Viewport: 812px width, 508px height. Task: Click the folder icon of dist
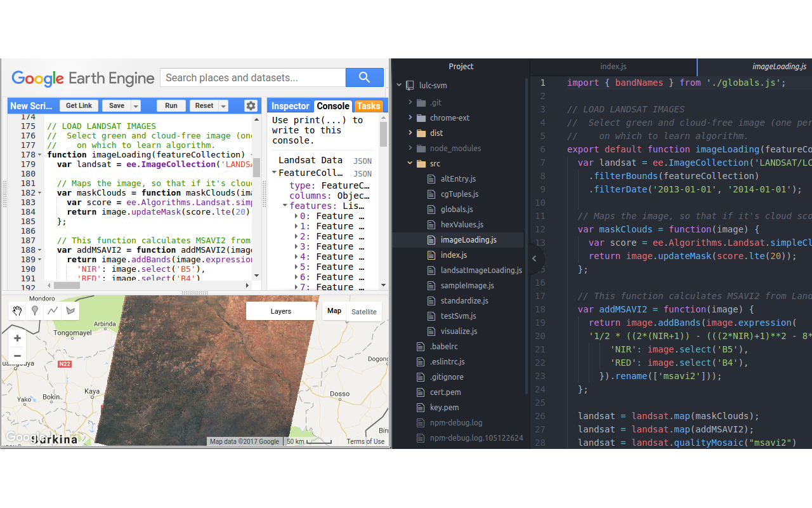(421, 133)
